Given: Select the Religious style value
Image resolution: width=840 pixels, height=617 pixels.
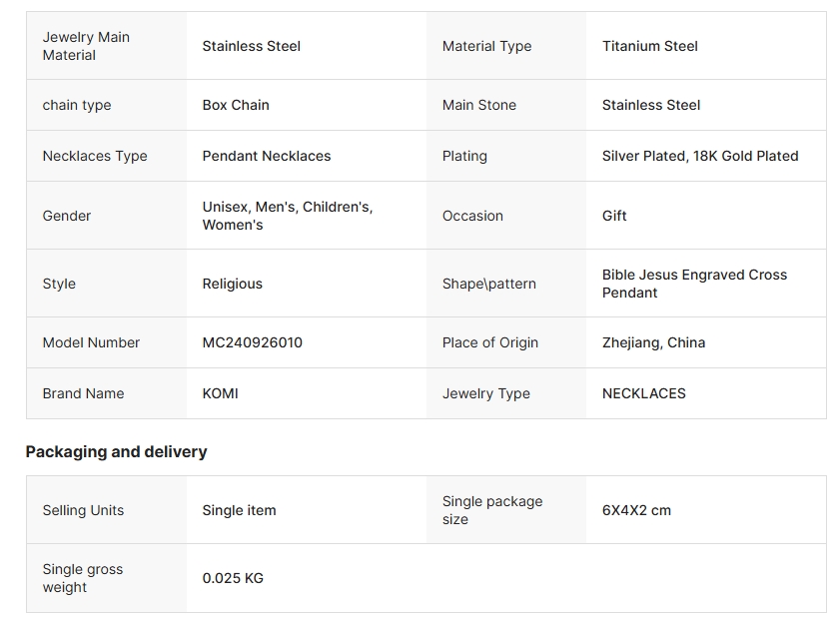Looking at the screenshot, I should 232,284.
